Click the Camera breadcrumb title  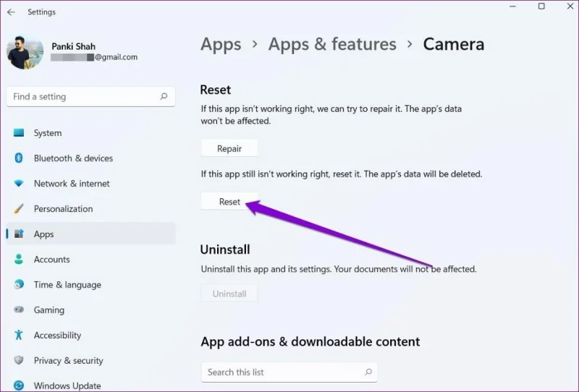pyautogui.click(x=454, y=44)
